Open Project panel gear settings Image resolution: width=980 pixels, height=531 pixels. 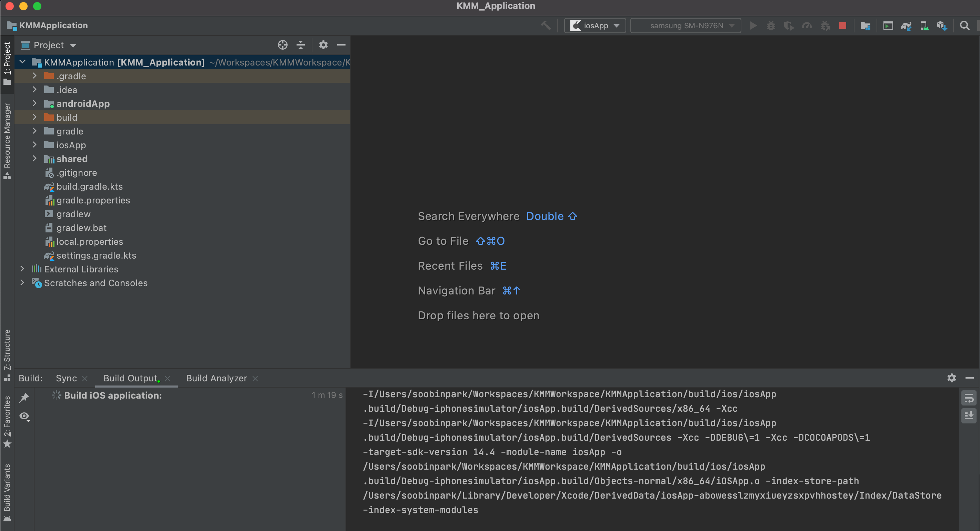point(323,45)
